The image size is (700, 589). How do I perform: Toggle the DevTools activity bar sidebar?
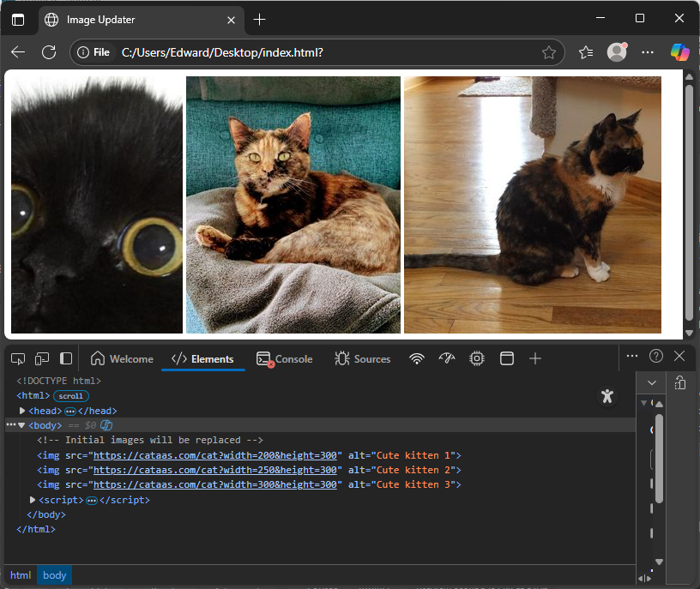66,358
